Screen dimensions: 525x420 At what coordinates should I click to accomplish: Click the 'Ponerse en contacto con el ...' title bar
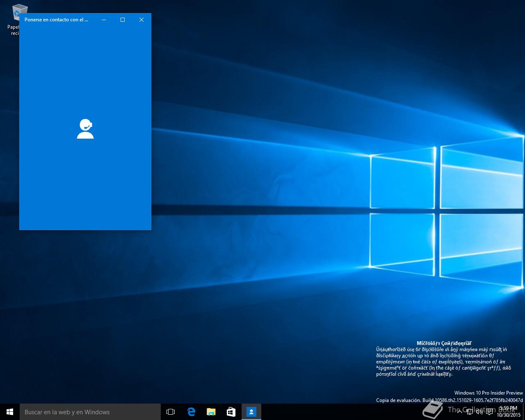tap(57, 20)
